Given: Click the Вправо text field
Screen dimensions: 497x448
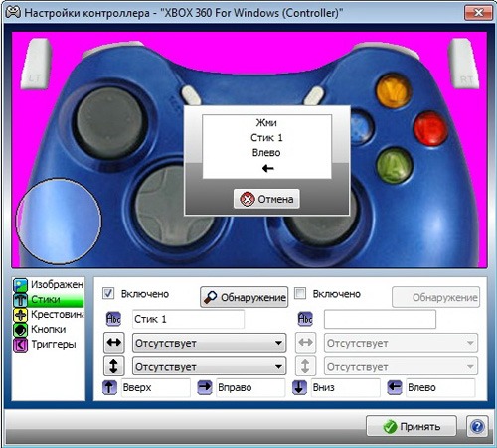Looking at the screenshot, I should click(250, 387).
